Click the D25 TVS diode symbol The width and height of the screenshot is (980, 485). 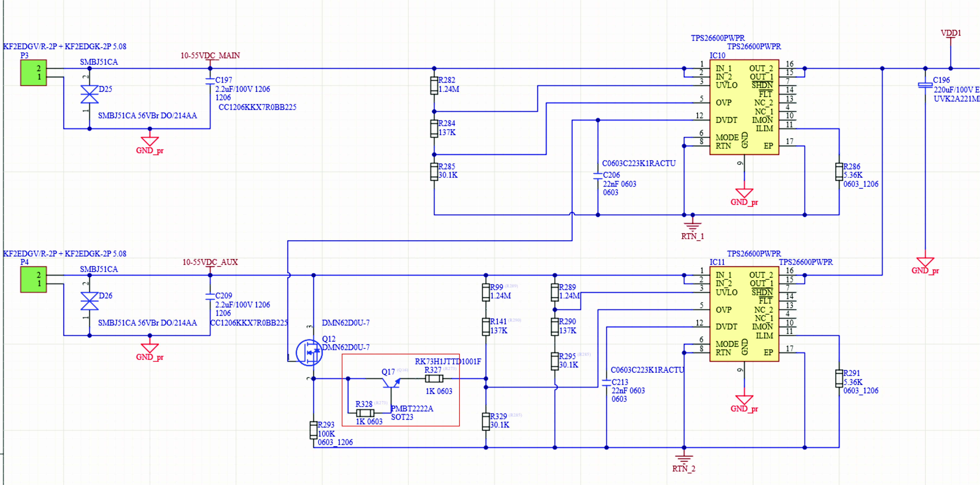click(x=89, y=94)
